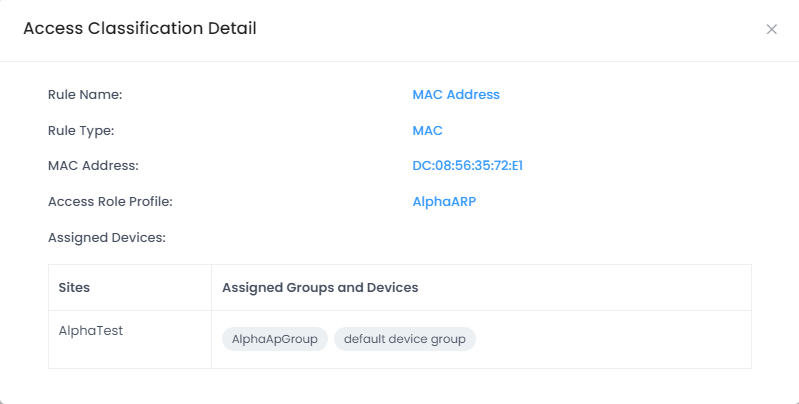
Task: Click the AlphaApGroup group tag
Action: click(x=274, y=340)
